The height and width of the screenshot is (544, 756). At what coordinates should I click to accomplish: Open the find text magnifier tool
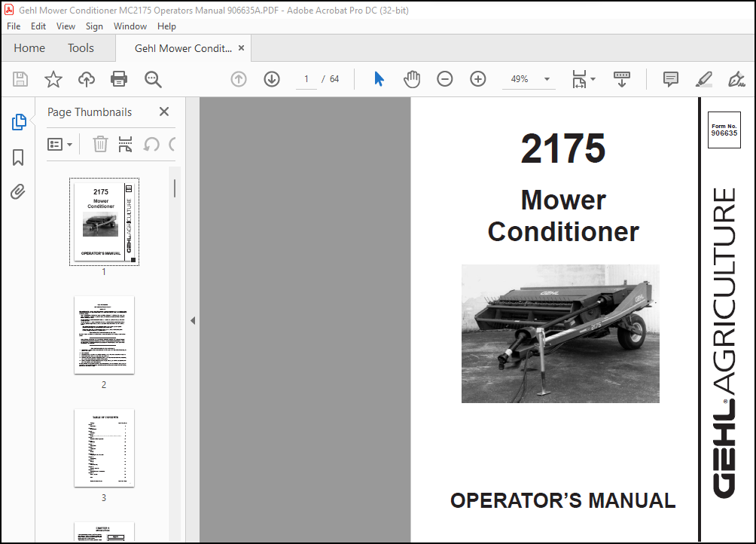tap(153, 79)
